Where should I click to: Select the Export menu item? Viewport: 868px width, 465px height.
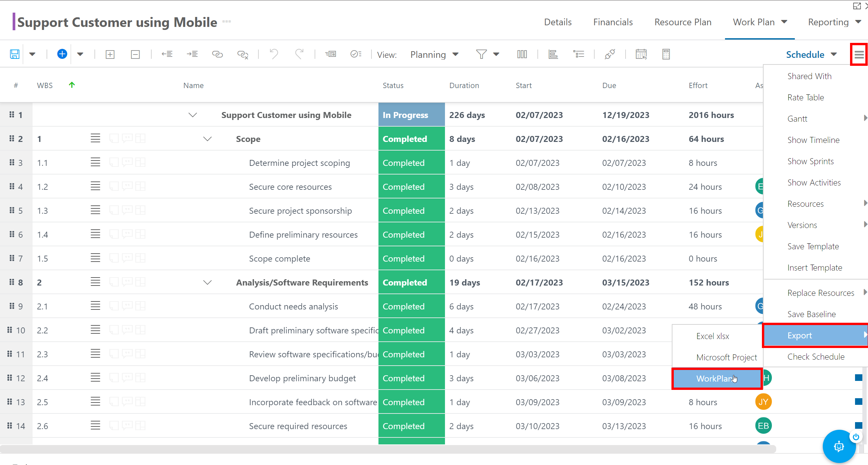click(815, 335)
